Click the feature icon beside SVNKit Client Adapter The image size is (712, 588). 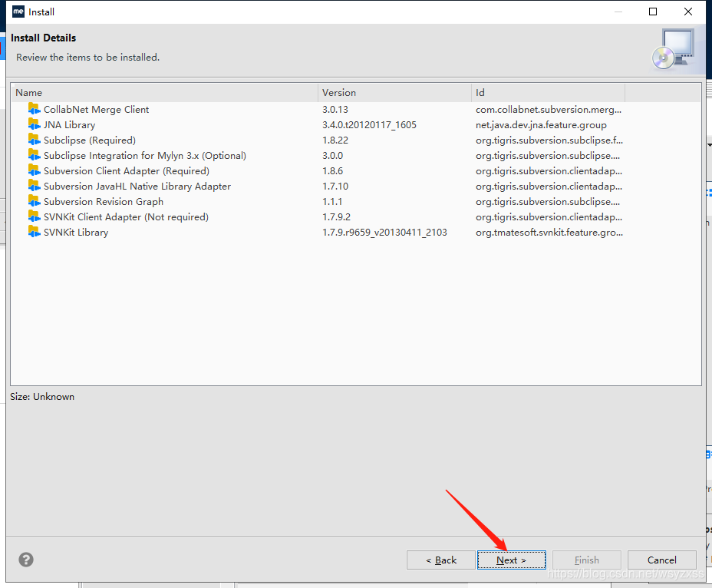tap(33, 216)
